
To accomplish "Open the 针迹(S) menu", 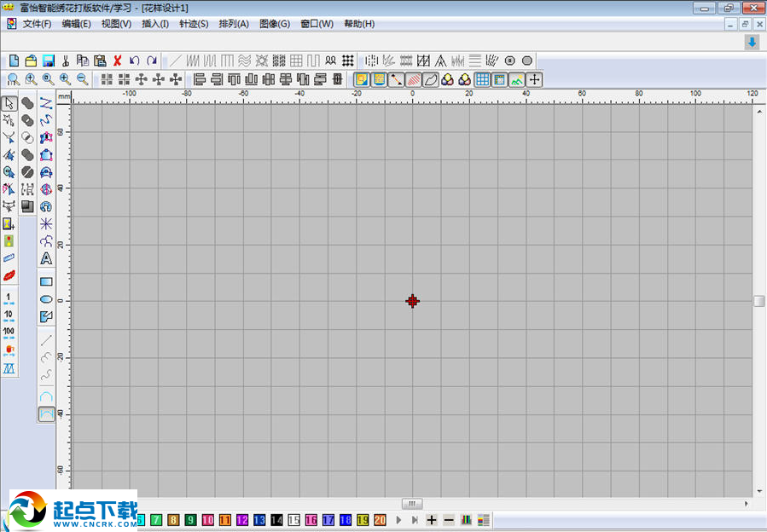I will click(x=194, y=24).
